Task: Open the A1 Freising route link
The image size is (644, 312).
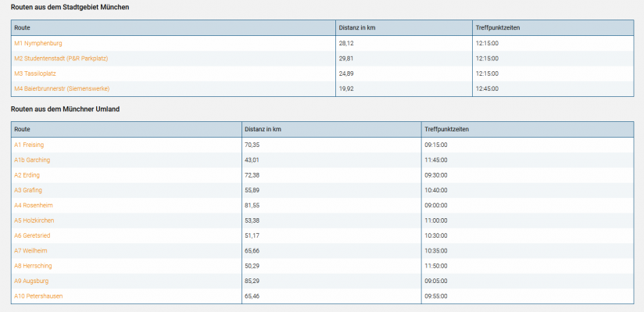Action: click(x=29, y=145)
